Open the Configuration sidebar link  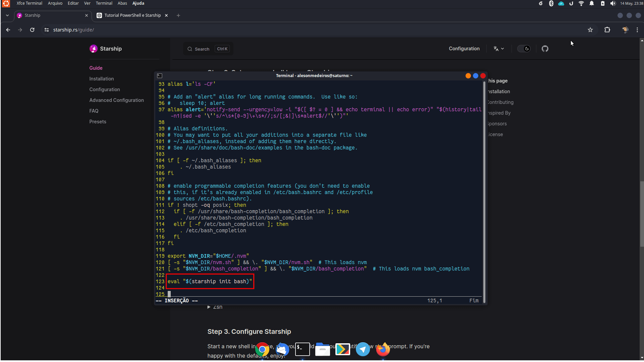point(105,89)
